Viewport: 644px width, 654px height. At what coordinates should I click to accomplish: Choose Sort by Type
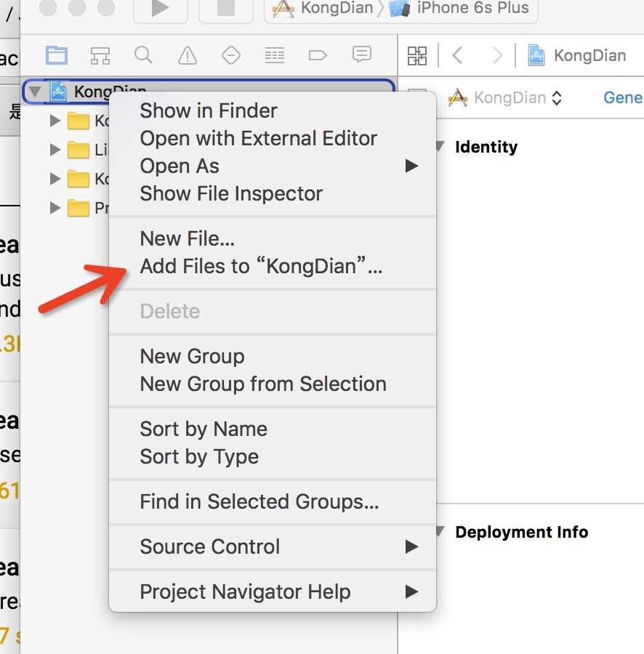273,456
